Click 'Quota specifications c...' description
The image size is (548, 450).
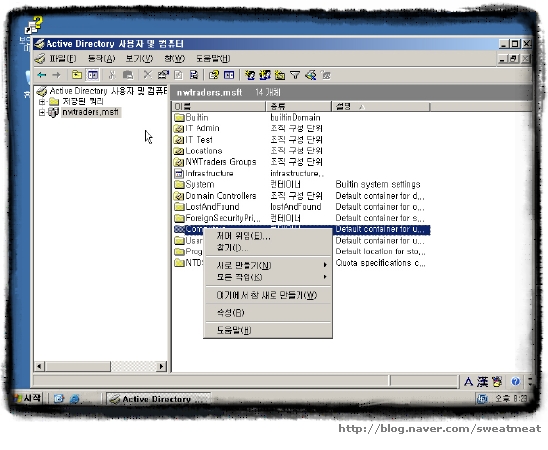(x=381, y=263)
